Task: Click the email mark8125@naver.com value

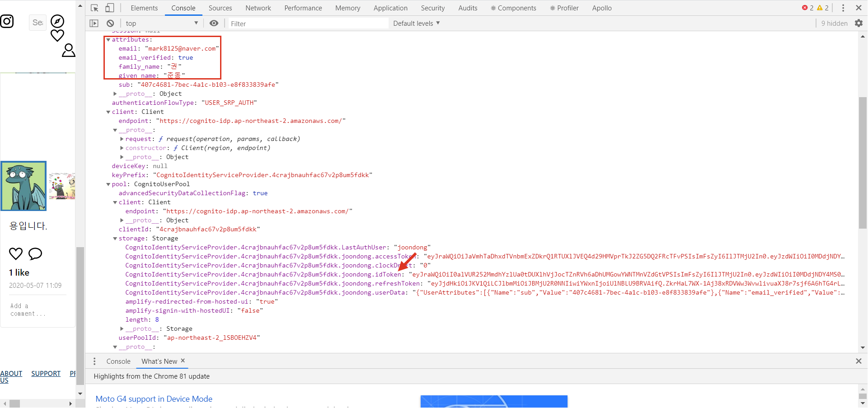Action: [182, 48]
